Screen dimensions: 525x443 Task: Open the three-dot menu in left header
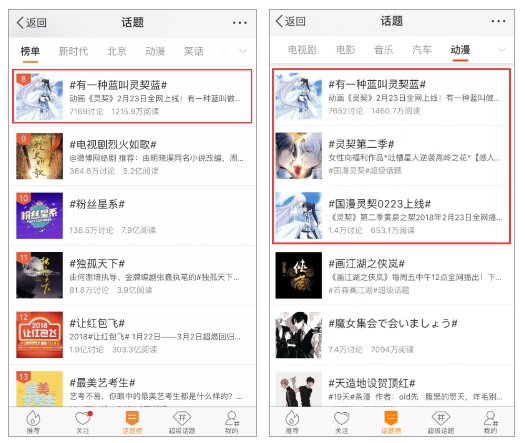240,23
